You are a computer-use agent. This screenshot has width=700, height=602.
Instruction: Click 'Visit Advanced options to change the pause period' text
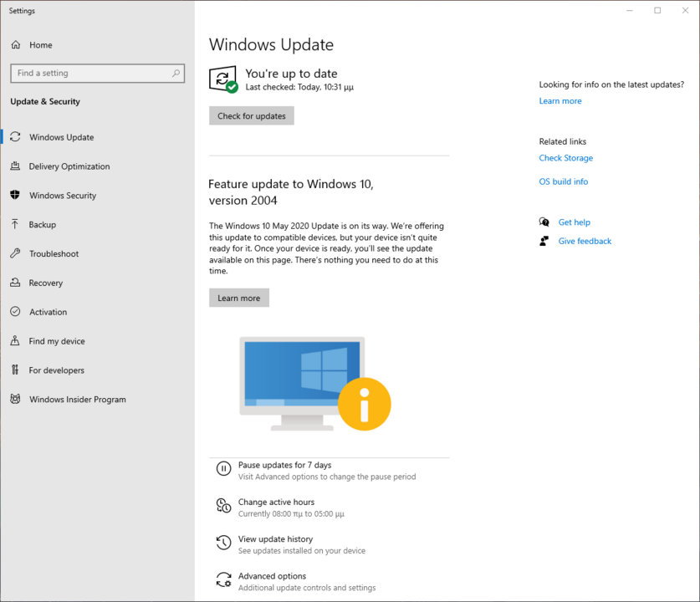pos(327,477)
